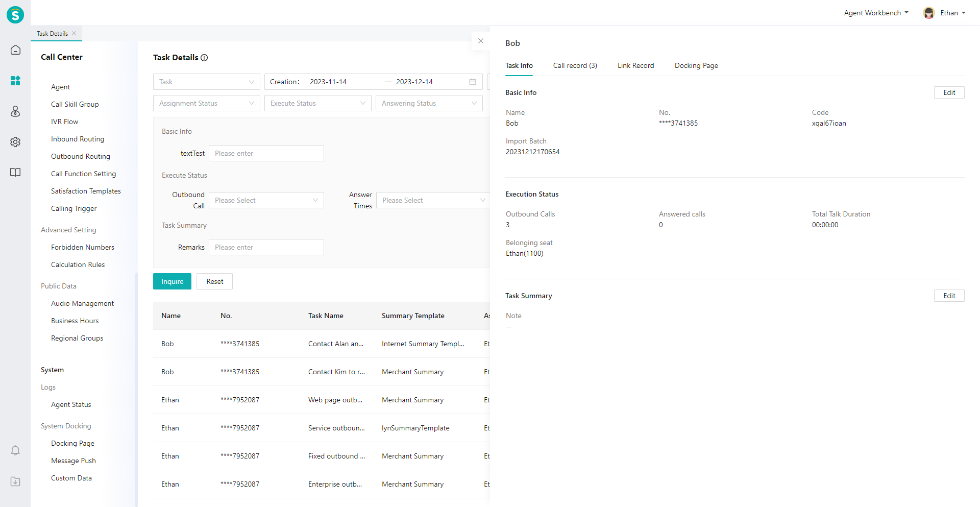Select row with task Enterprise outb...
Screen dimensions: 980x507
(x=322, y=484)
